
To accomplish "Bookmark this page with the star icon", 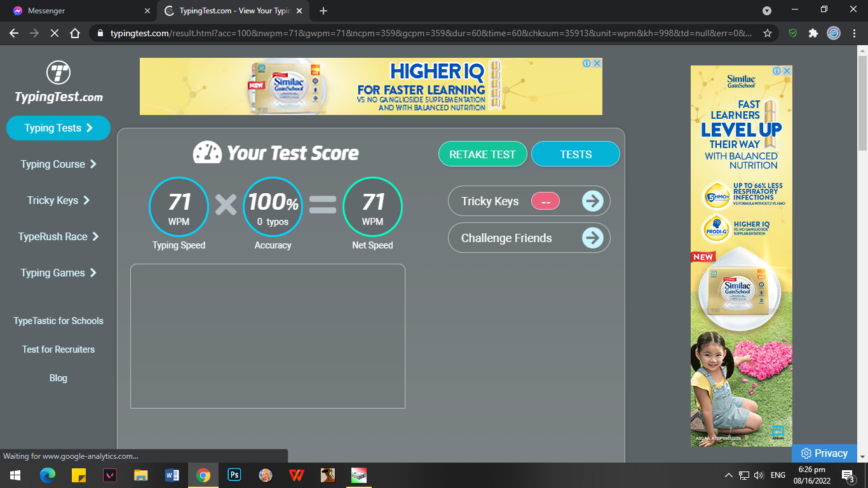I will pyautogui.click(x=768, y=33).
